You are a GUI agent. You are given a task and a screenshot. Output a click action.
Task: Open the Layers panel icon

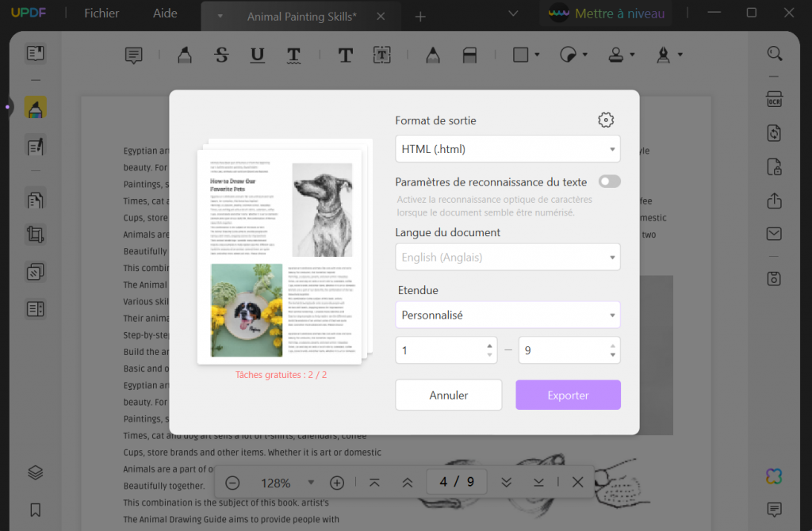(35, 472)
